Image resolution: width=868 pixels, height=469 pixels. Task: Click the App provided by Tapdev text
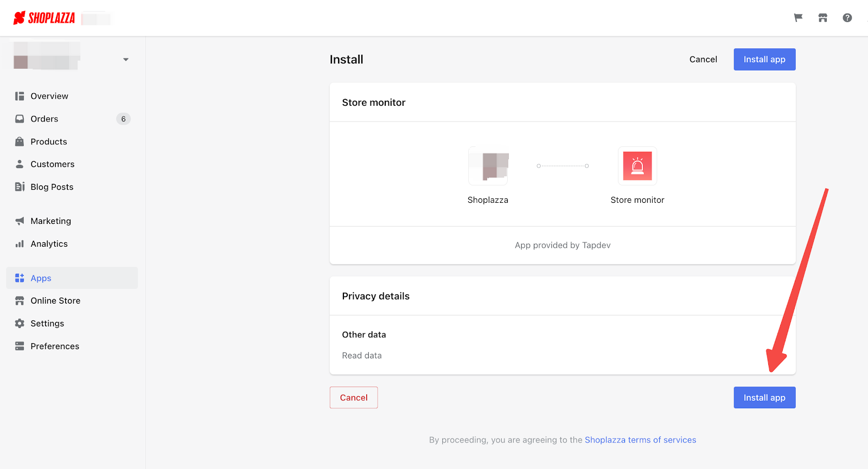563,245
